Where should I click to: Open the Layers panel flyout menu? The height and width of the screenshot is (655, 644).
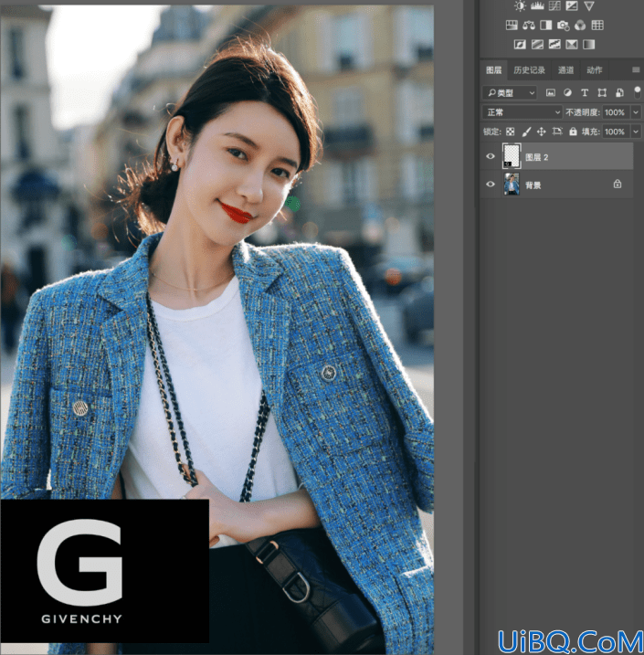pos(636,69)
